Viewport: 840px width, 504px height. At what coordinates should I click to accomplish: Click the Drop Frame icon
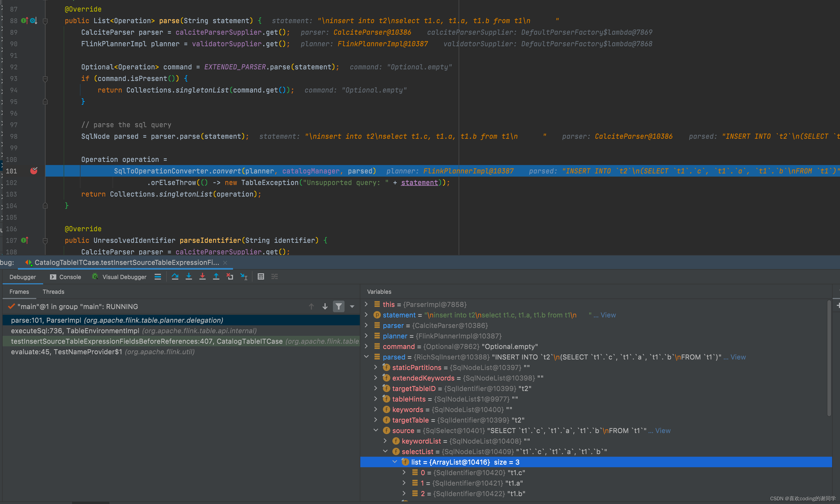230,276
